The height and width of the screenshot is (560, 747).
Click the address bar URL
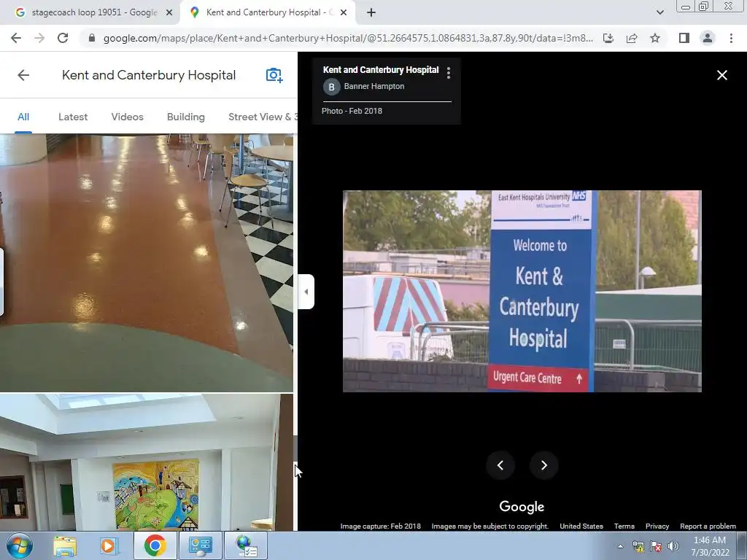coord(348,38)
